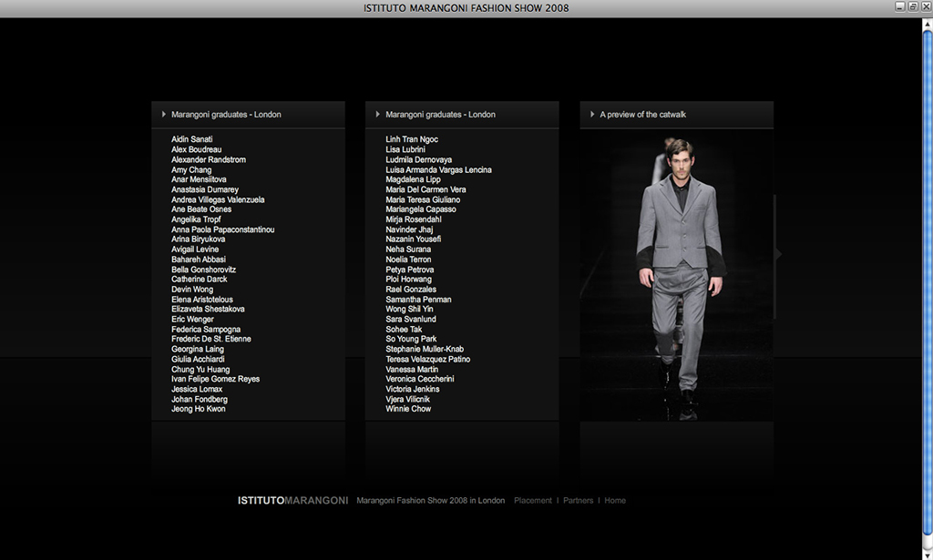The image size is (933, 560).
Task: Select Luisa Armanda Vargas Lencina
Action: pos(438,169)
